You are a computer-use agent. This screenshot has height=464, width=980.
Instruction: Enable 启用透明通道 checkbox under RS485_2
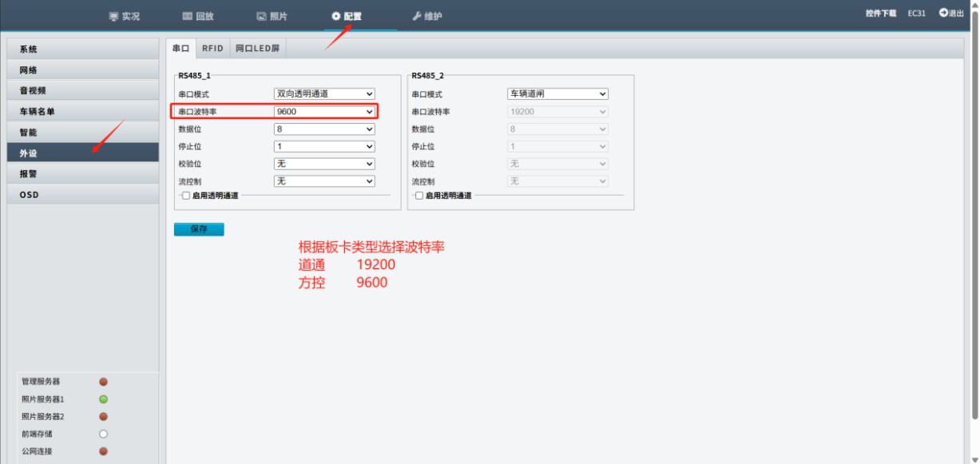[x=419, y=196]
